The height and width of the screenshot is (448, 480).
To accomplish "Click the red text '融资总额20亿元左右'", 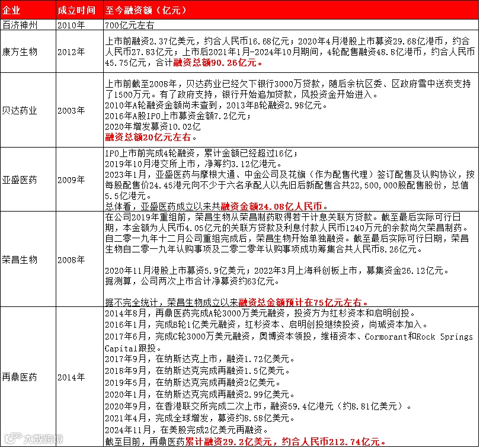I will click(x=148, y=137).
